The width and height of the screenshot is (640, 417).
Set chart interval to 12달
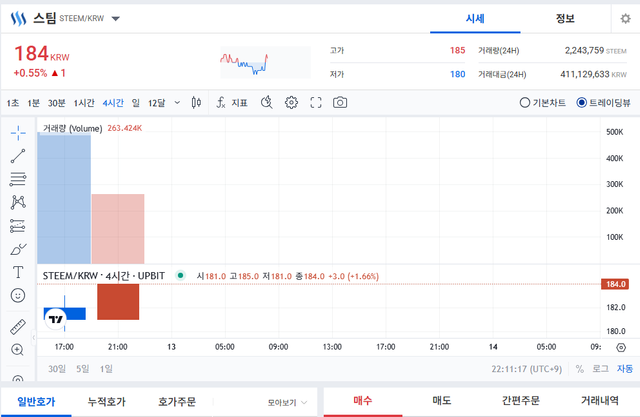tap(156, 103)
